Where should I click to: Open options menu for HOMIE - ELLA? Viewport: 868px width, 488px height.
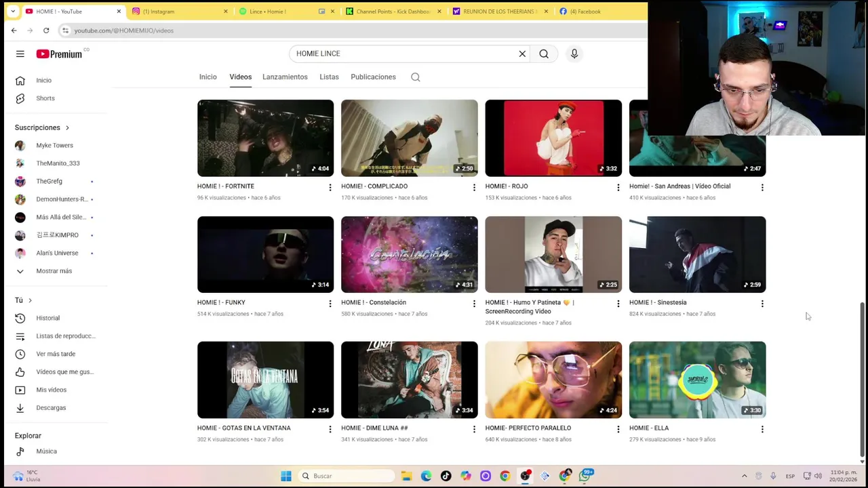pyautogui.click(x=762, y=429)
